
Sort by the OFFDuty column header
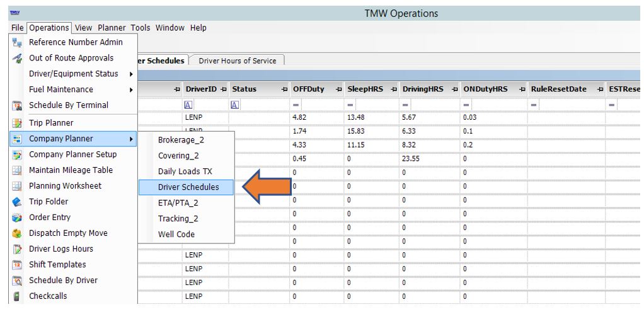(308, 89)
